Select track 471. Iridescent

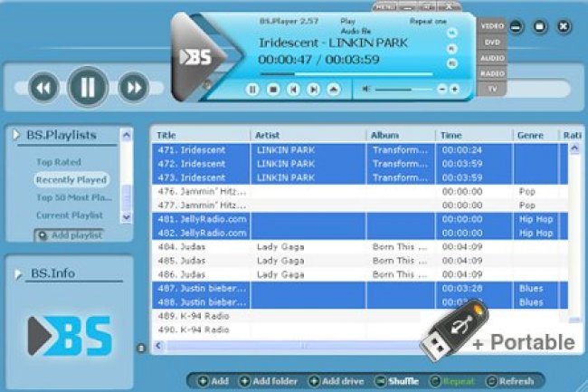360,150
